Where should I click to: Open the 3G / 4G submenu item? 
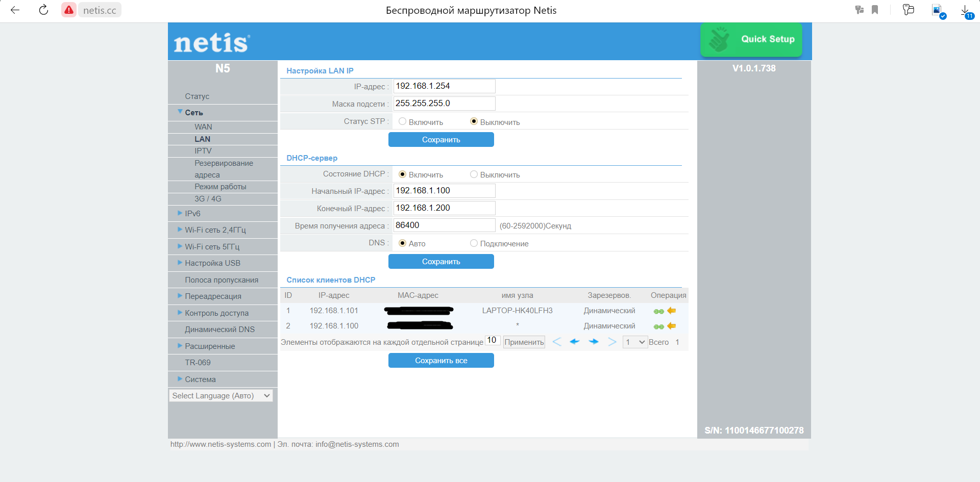208,198
